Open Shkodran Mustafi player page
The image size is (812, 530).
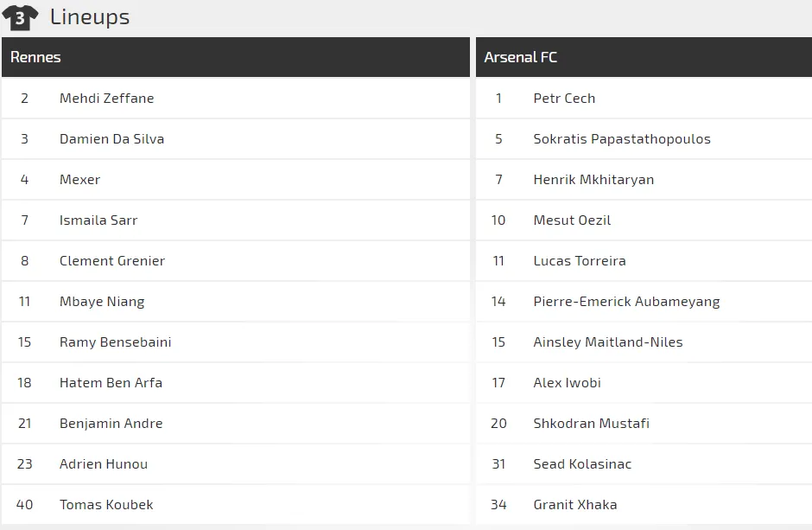tap(591, 424)
